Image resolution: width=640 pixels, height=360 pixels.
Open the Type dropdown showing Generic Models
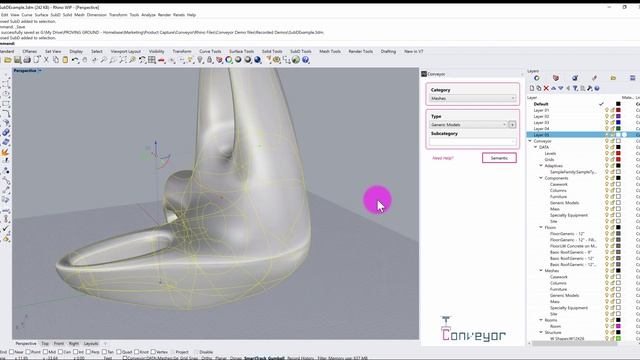coord(468,124)
